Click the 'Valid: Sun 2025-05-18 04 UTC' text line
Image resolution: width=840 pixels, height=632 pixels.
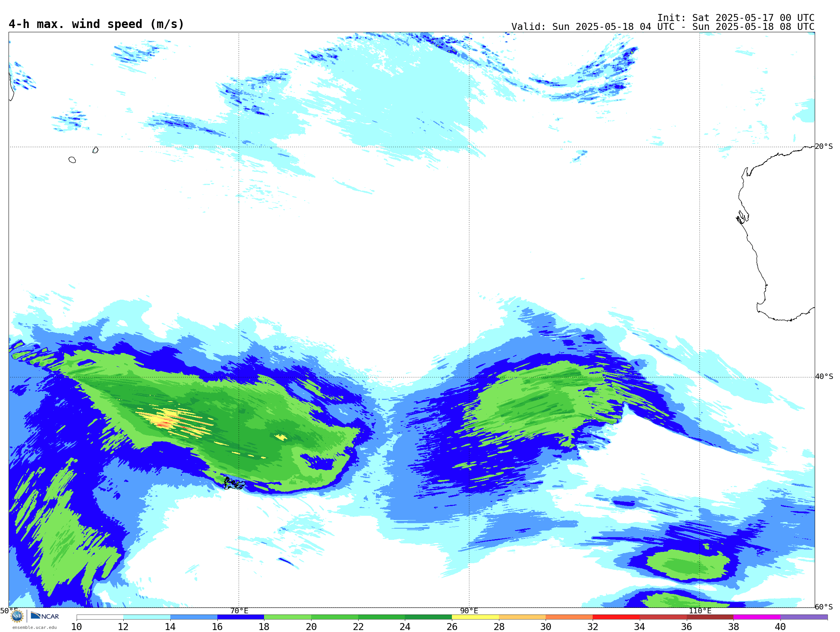pyautogui.click(x=663, y=27)
